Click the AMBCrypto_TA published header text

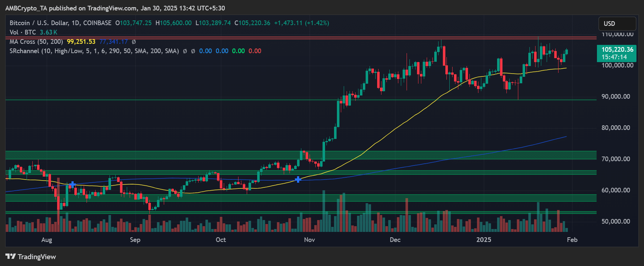pos(115,8)
